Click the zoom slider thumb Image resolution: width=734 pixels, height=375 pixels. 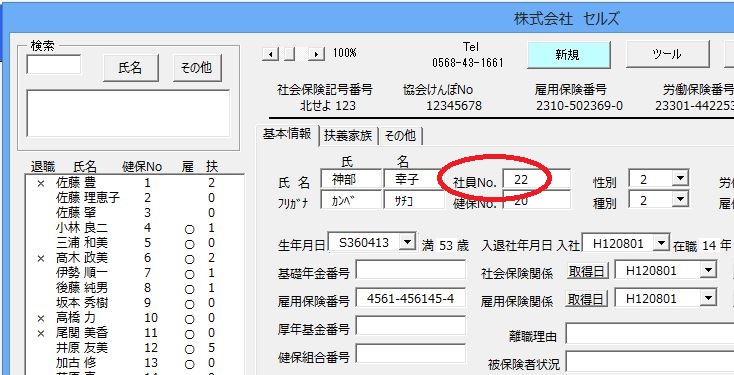(290, 54)
